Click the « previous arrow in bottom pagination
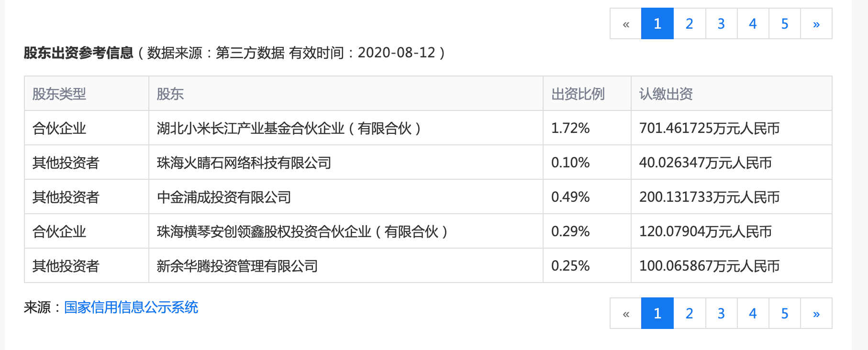 tap(625, 313)
